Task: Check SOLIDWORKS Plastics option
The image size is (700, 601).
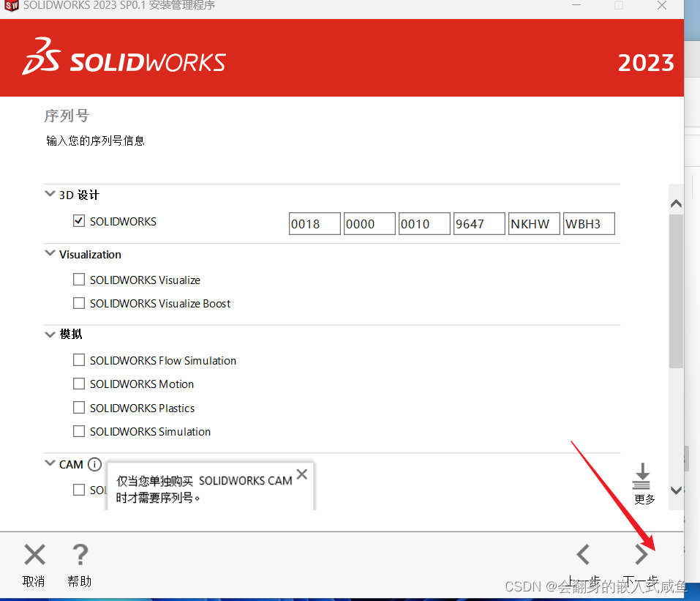Action: pyautogui.click(x=79, y=407)
